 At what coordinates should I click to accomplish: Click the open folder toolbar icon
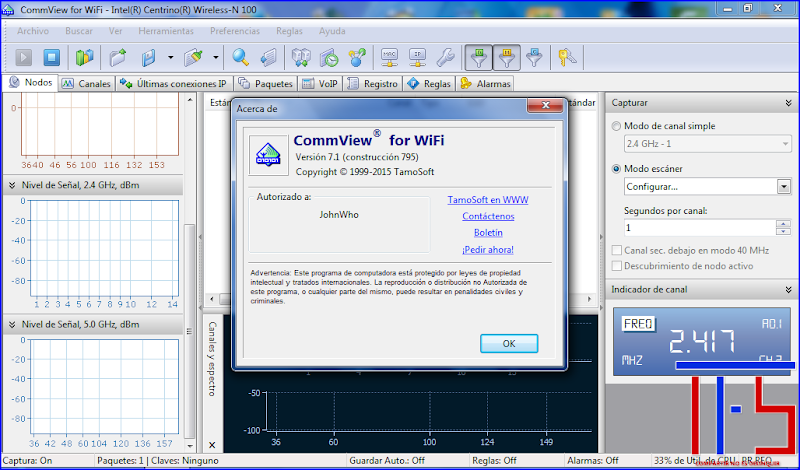point(118,57)
